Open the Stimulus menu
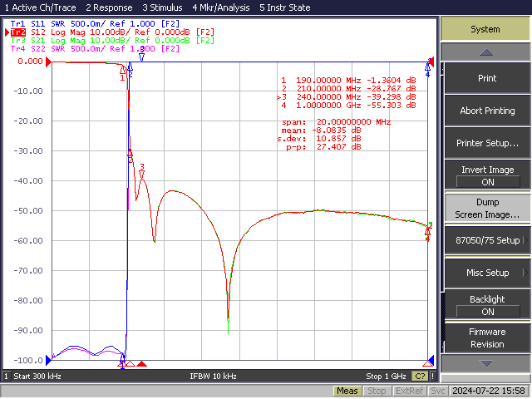 tap(162, 7)
